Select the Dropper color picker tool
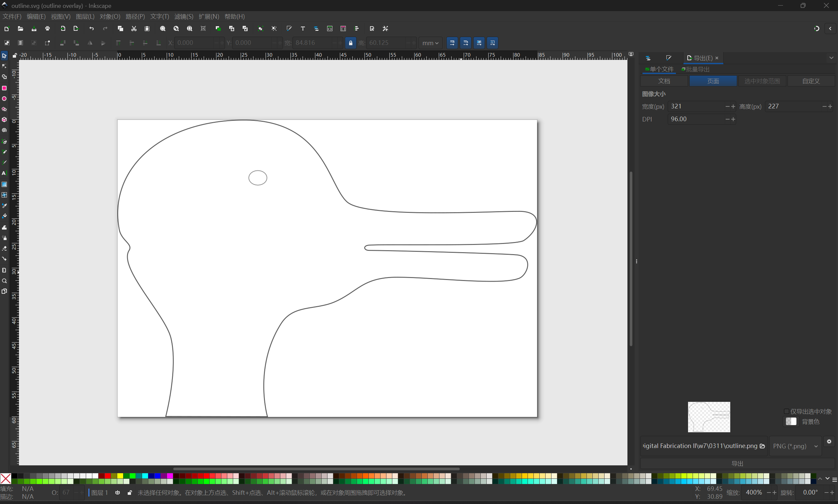838x504 pixels. [4, 205]
